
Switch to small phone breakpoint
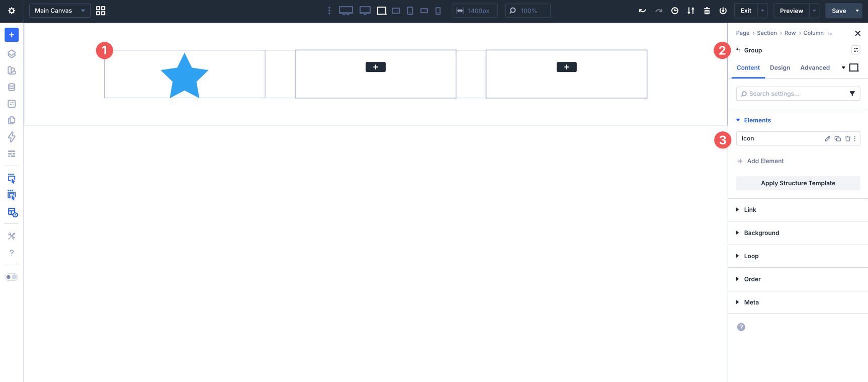click(x=438, y=11)
